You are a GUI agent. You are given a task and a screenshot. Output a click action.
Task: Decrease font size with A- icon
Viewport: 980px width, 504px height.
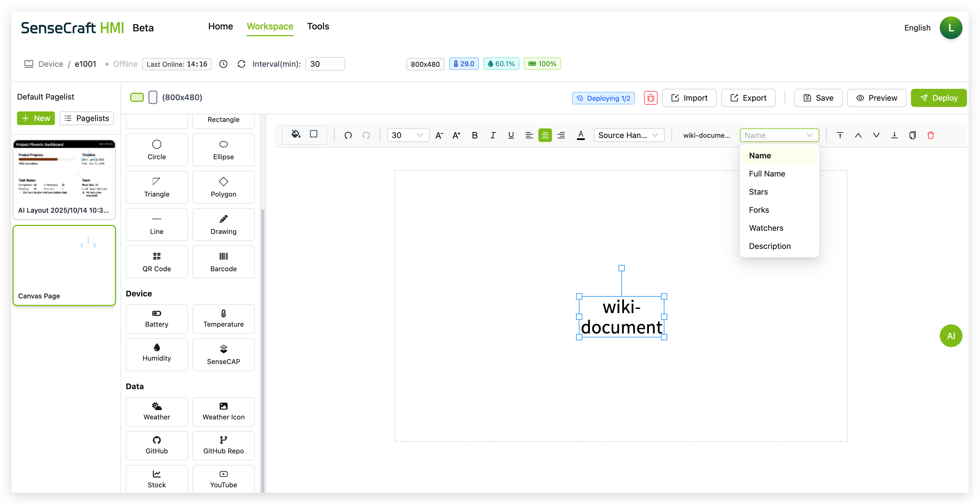pyautogui.click(x=439, y=135)
